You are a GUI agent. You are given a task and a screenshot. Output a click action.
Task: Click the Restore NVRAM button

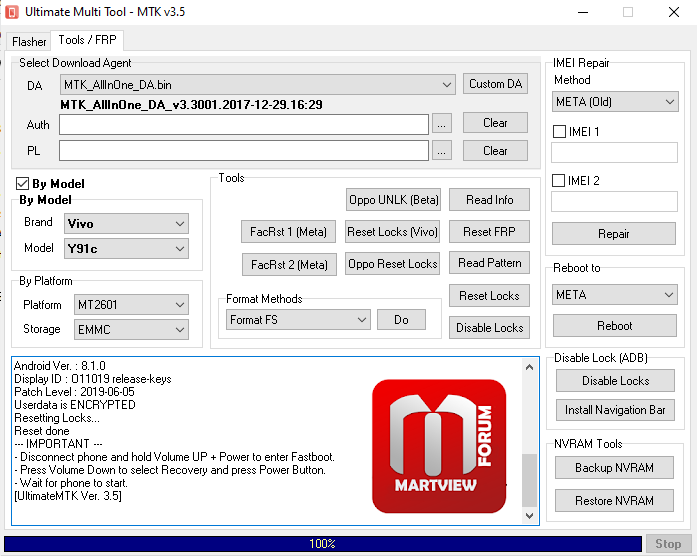tap(614, 501)
